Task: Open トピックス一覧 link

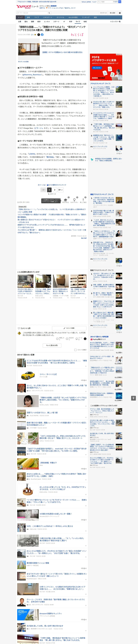Action: [x=115, y=21]
